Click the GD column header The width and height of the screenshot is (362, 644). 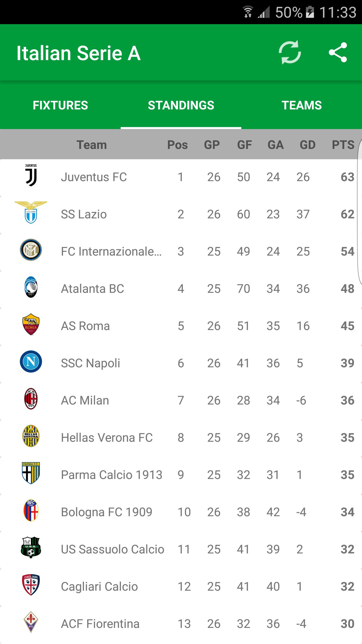click(x=307, y=145)
